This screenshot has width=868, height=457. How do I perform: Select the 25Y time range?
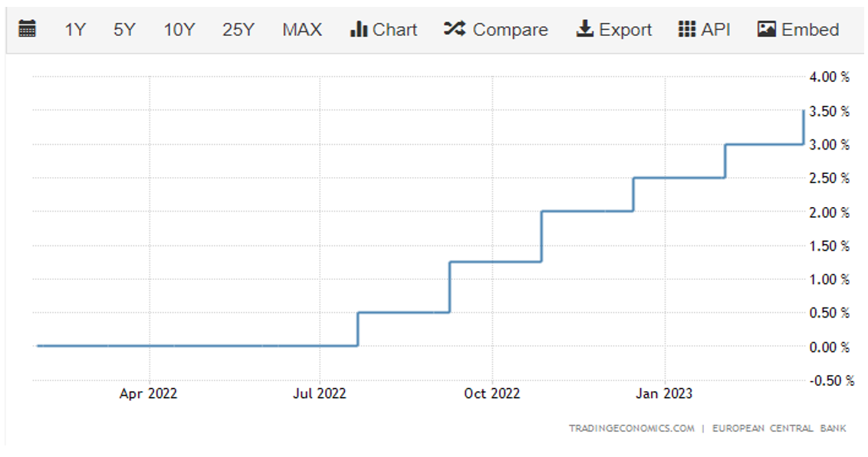coord(238,30)
